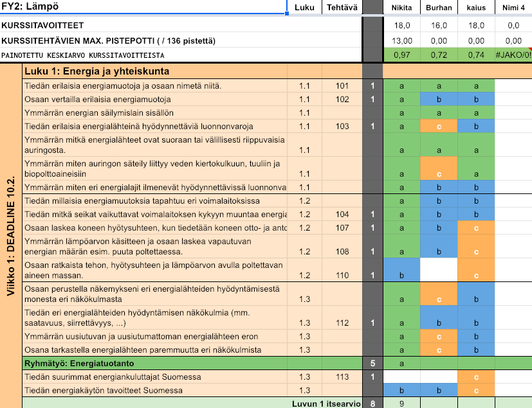The width and height of the screenshot is (532, 408).
Task: Click 'Ymmärrän lämpöarvon käsitteen' row text
Action: point(155,246)
